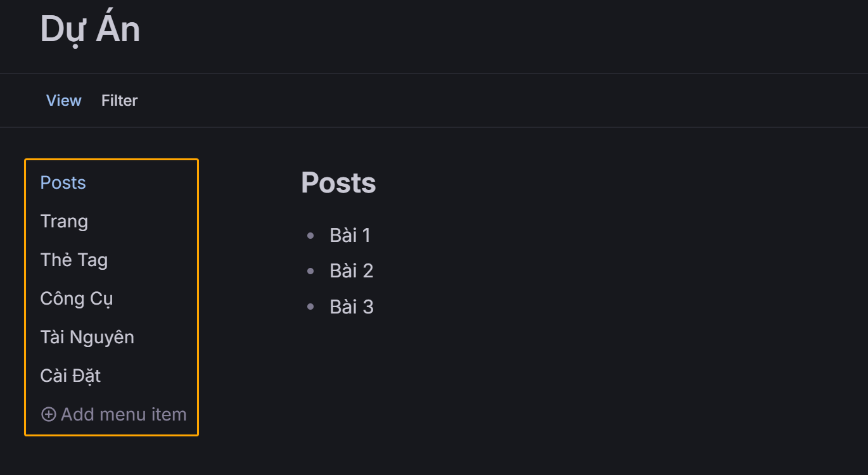868x475 pixels.
Task: Go to the Thẻ Tag menu item
Action: (x=74, y=260)
